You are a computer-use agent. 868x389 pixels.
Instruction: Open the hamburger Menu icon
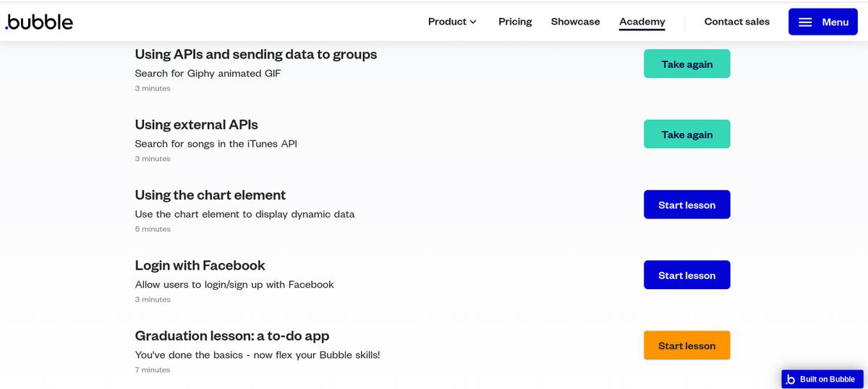(805, 22)
